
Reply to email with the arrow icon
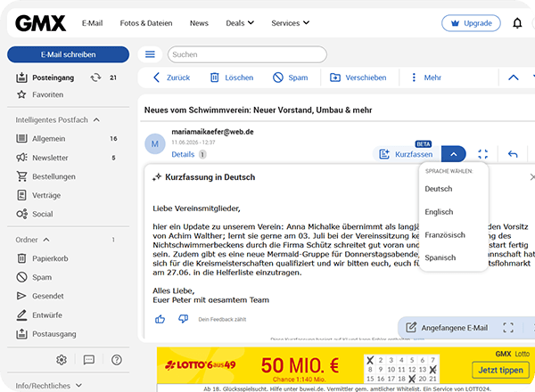(x=513, y=154)
